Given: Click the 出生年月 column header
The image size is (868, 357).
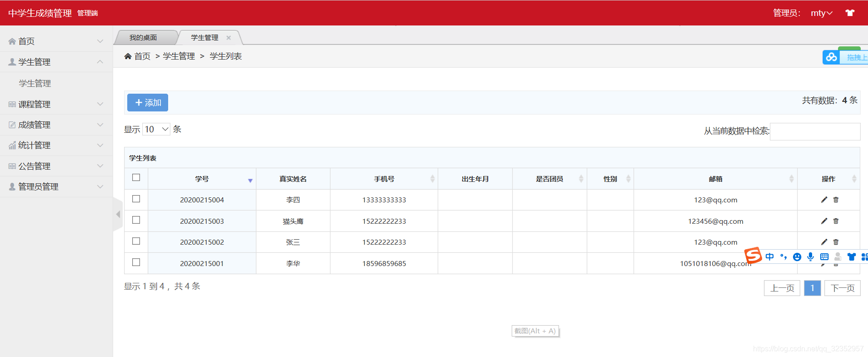Looking at the screenshot, I should click(475, 179).
